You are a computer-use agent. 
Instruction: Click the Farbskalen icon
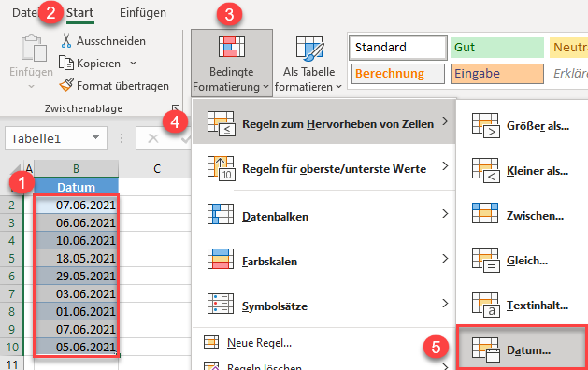[x=221, y=259]
